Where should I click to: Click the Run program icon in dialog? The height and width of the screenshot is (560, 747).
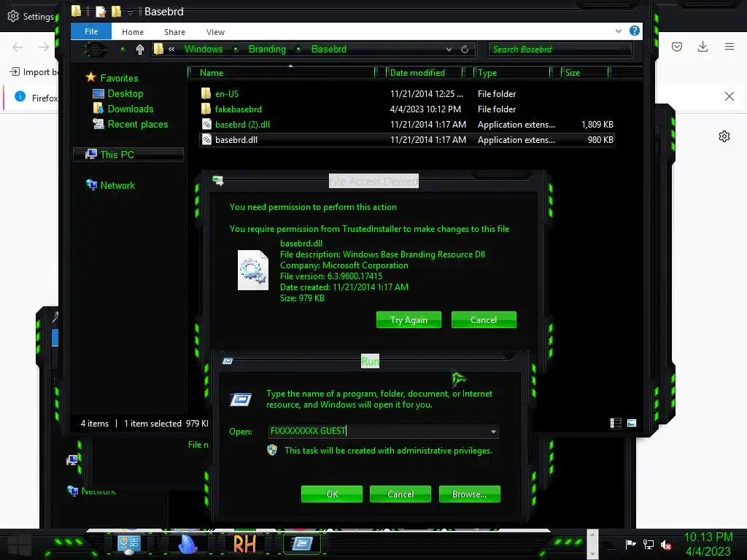pos(241,399)
